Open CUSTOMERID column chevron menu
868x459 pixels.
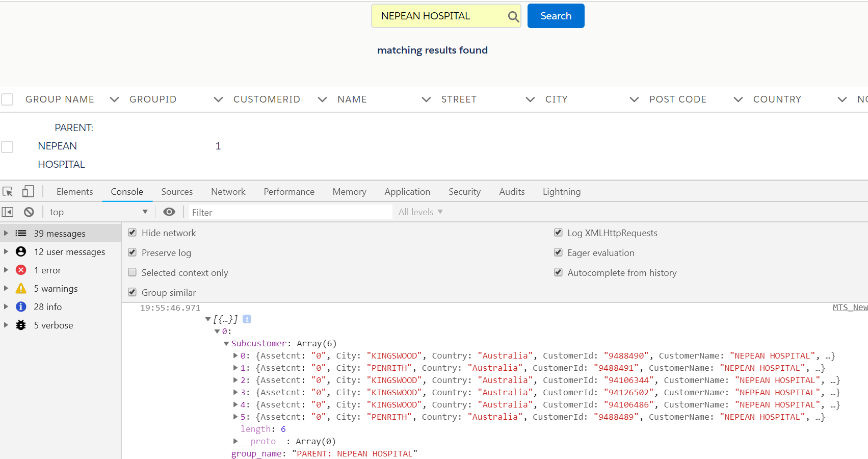[323, 99]
